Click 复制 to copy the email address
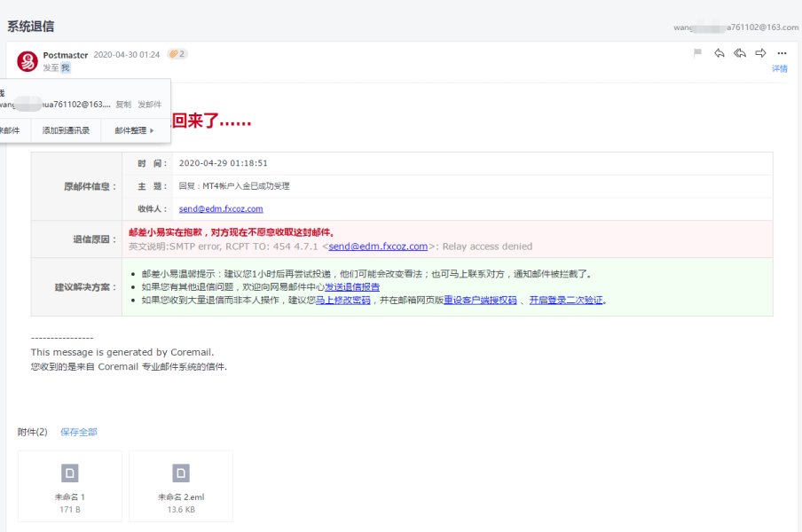 pos(123,105)
